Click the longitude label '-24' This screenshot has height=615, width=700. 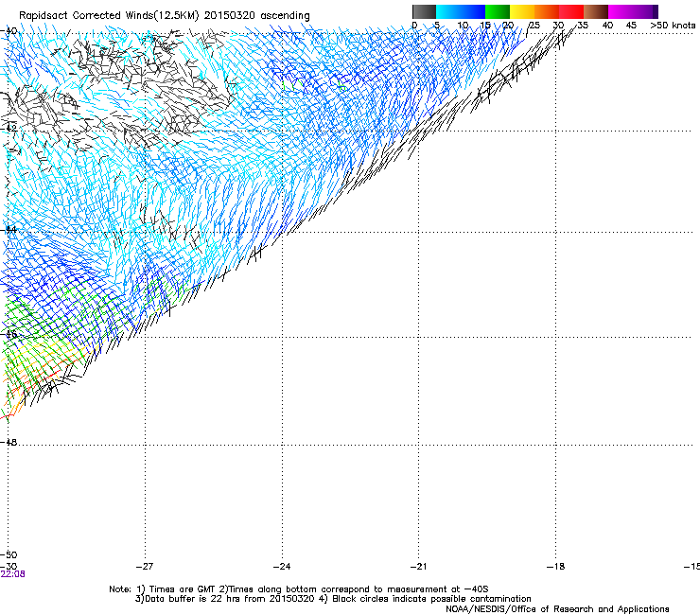pyautogui.click(x=282, y=567)
